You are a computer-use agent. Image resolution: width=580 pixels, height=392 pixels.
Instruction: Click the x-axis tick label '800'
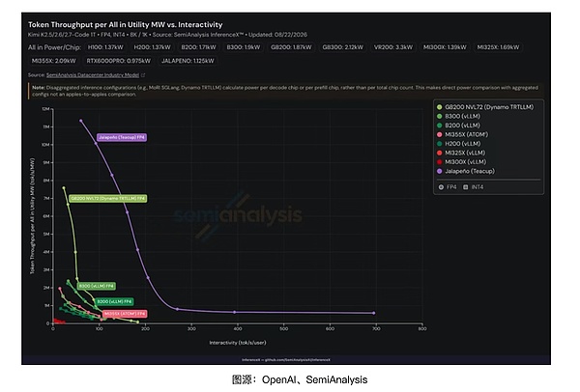coord(422,328)
